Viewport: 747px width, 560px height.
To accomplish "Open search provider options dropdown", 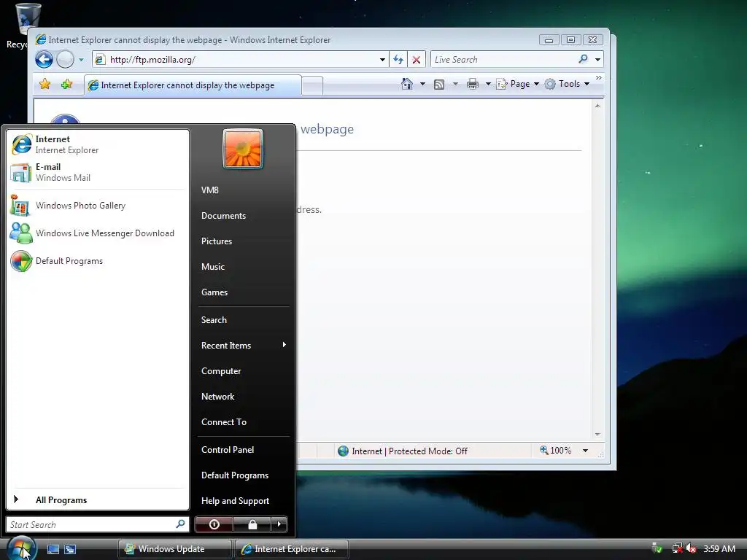I will click(597, 60).
